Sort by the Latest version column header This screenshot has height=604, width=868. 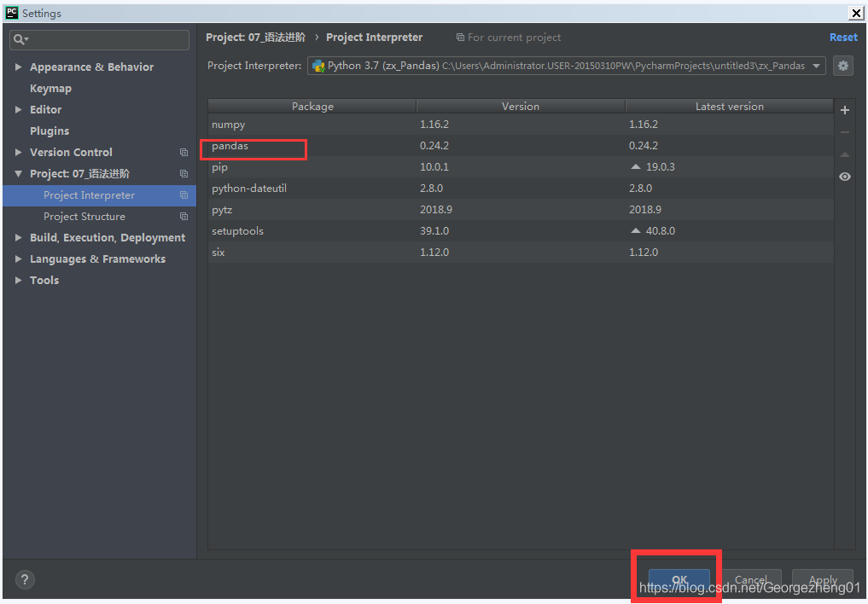[x=729, y=106]
